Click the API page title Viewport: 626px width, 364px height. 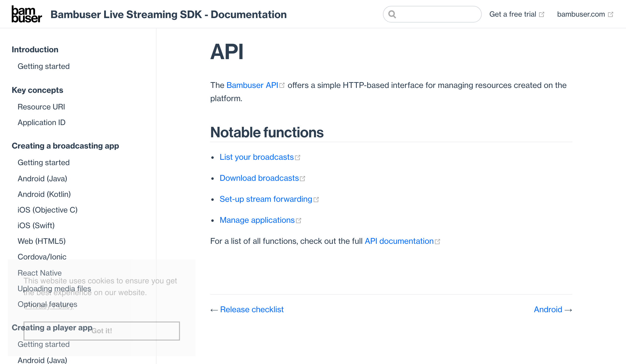pyautogui.click(x=226, y=52)
